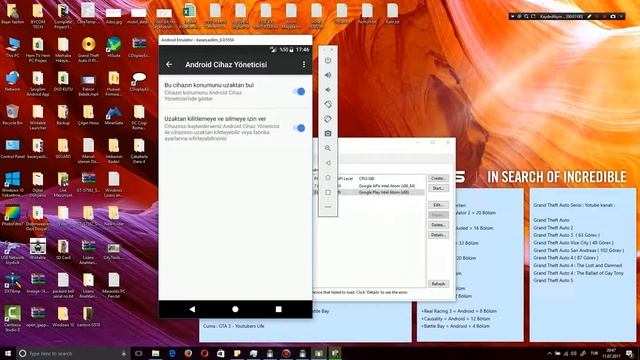Click camera icon on recording toolbar

(613, 16)
